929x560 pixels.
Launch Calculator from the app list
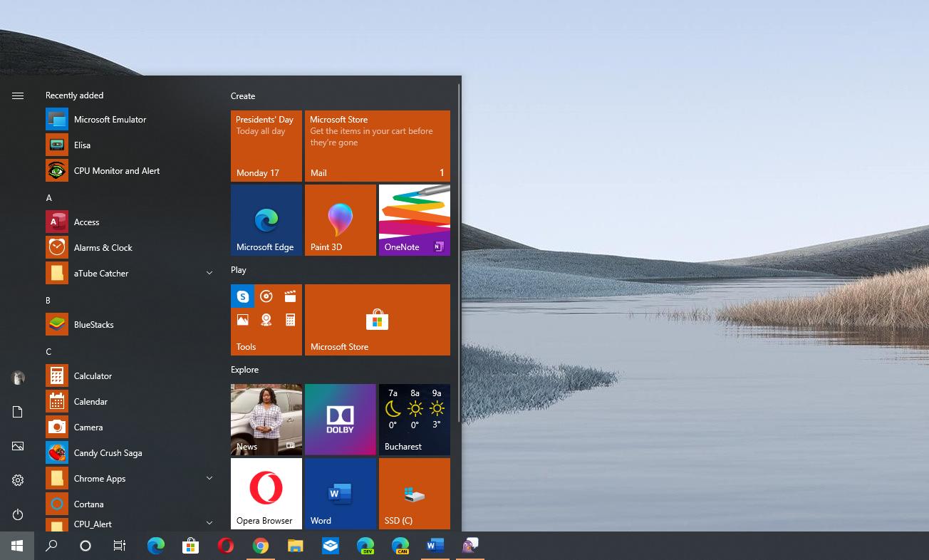(130, 376)
